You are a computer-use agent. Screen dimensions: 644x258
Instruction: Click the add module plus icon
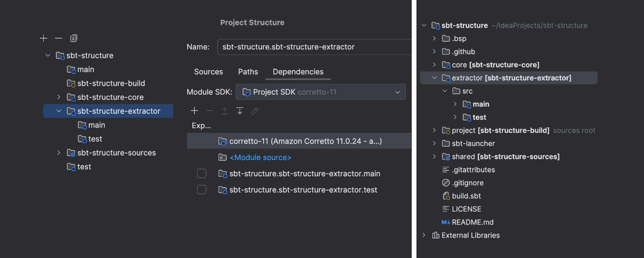[43, 39]
